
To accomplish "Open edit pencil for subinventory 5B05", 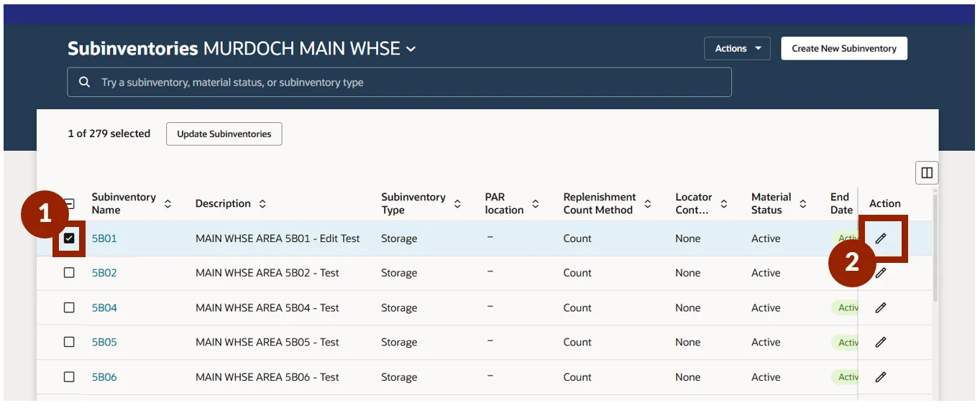I will [880, 343].
